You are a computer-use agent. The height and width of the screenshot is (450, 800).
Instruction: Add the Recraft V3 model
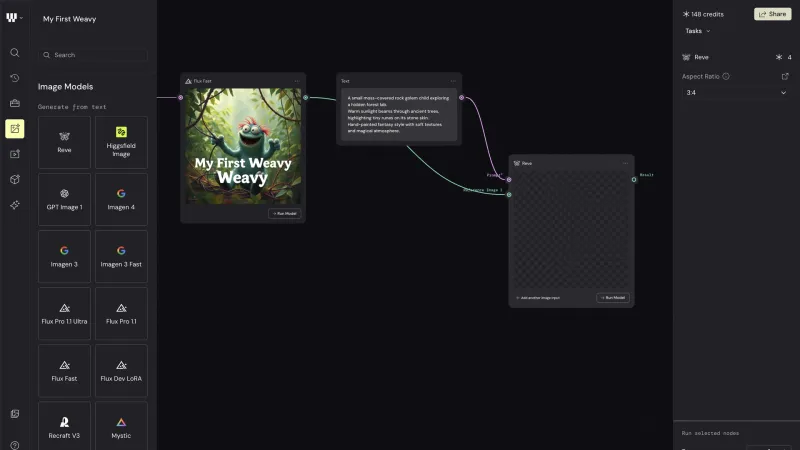click(x=64, y=426)
